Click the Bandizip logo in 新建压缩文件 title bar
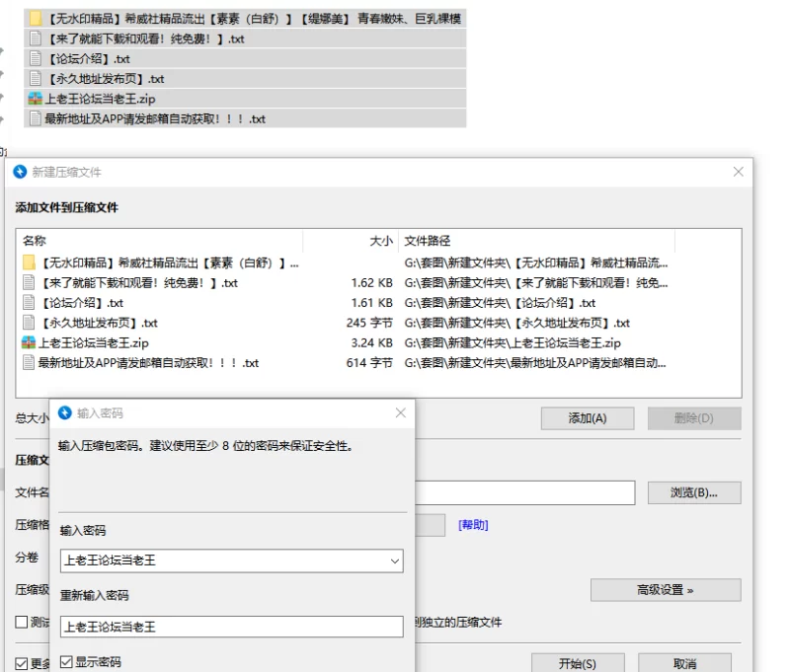Viewport: 790px width, 672px height. point(20,172)
